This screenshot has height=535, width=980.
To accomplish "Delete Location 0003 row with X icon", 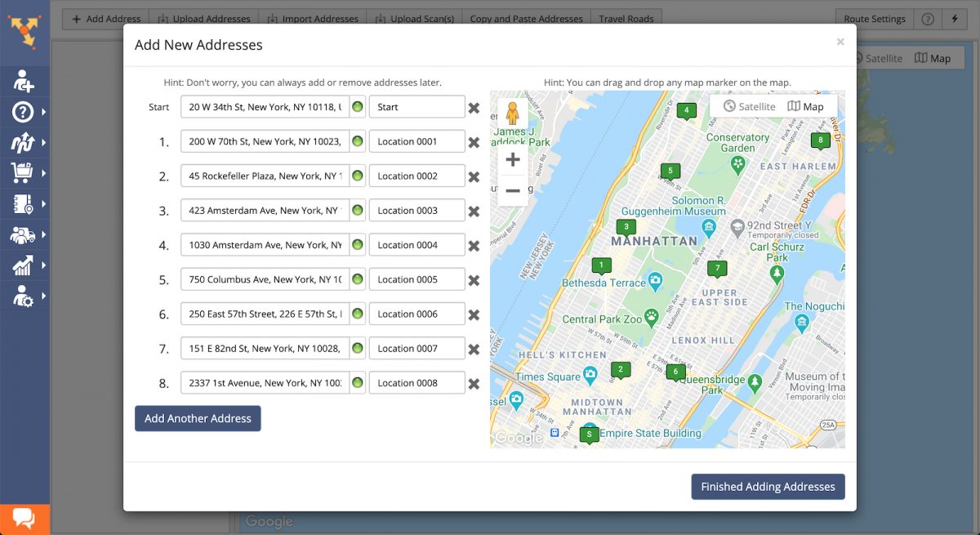I will tap(474, 211).
